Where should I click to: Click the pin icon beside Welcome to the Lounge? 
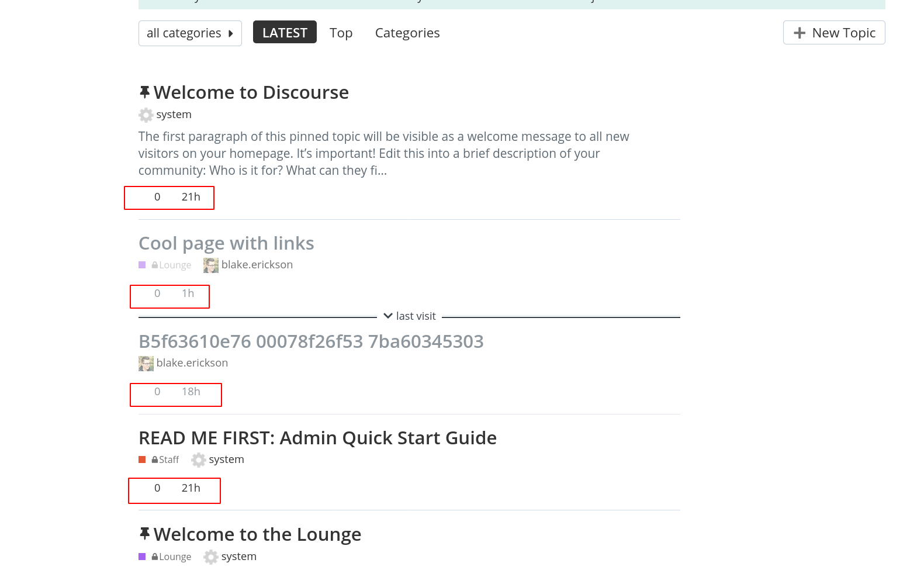(144, 534)
